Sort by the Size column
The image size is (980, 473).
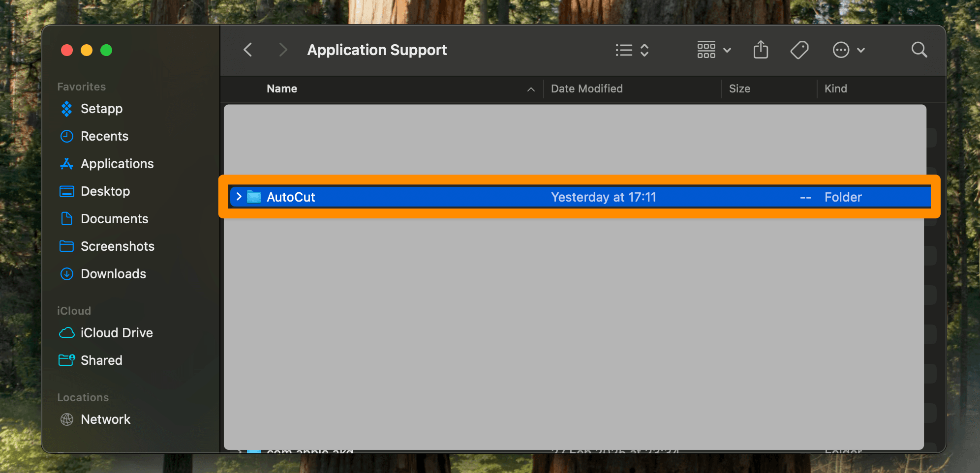[x=739, y=89]
